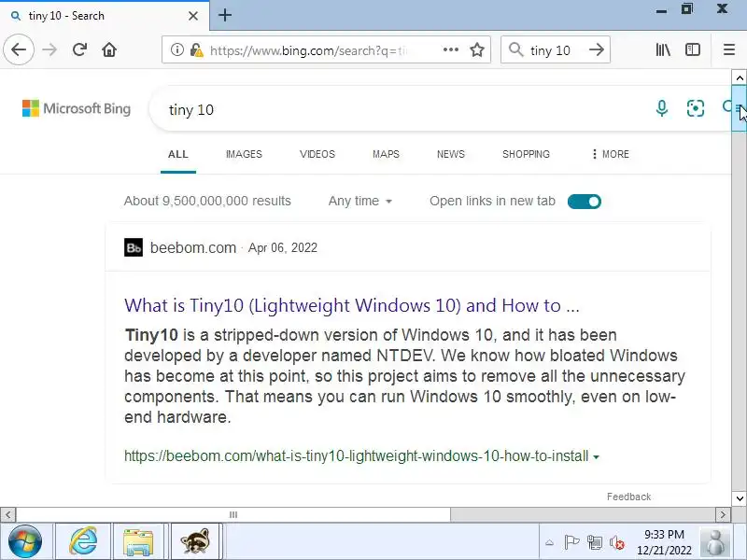Open page actions three-dots menu
This screenshot has width=747, height=560.
pos(451,49)
